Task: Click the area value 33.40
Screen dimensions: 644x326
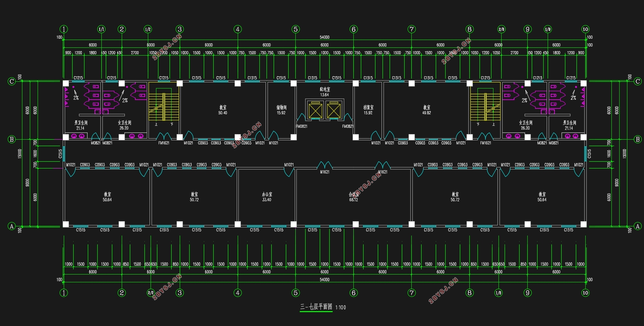Action: (x=267, y=200)
